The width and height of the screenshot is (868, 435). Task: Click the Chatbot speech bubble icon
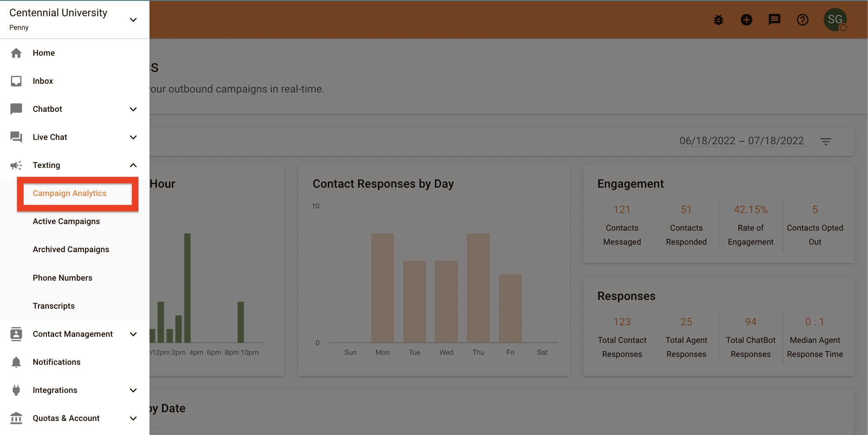coord(16,109)
